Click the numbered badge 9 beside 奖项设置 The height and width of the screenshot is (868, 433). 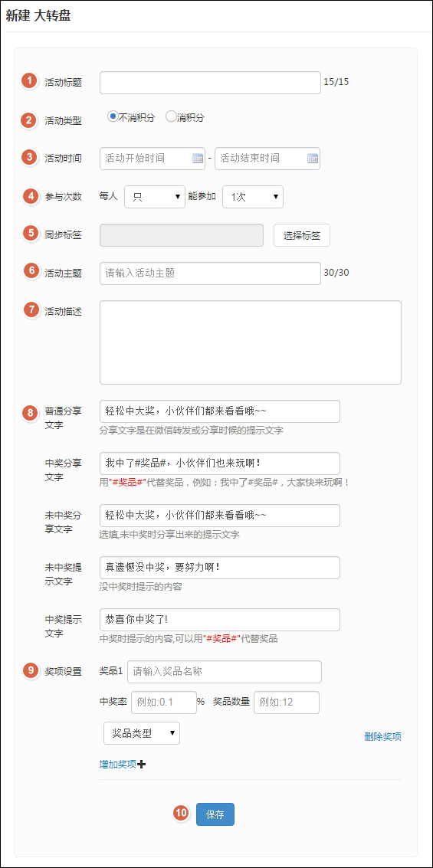pyautogui.click(x=31, y=670)
